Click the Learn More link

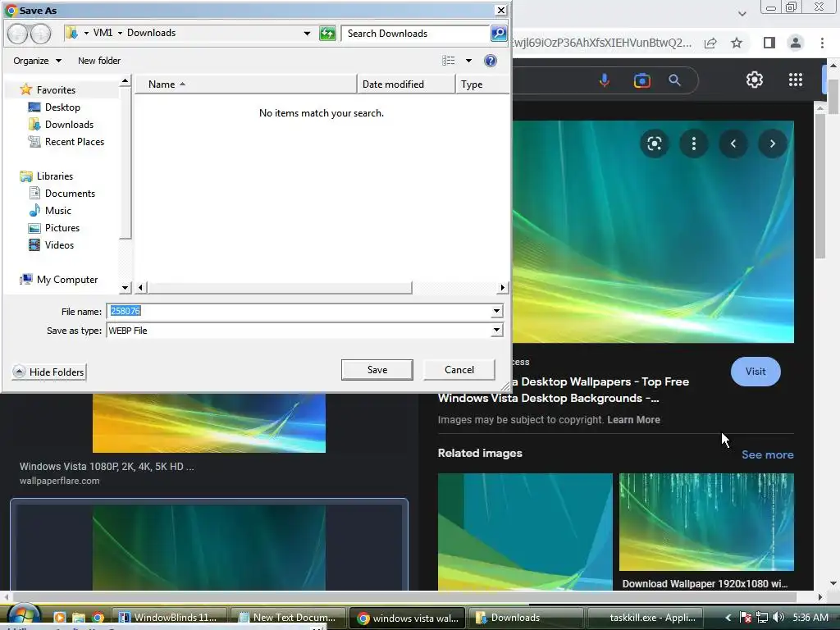[633, 419]
